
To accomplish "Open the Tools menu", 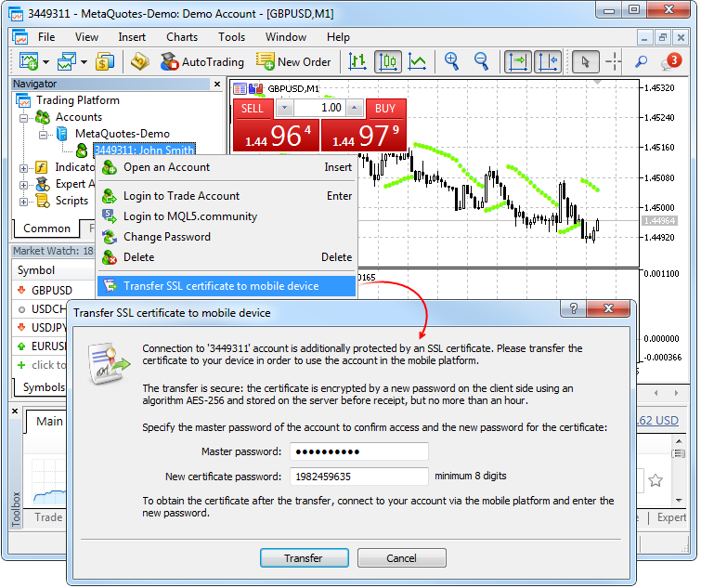I will [x=231, y=37].
